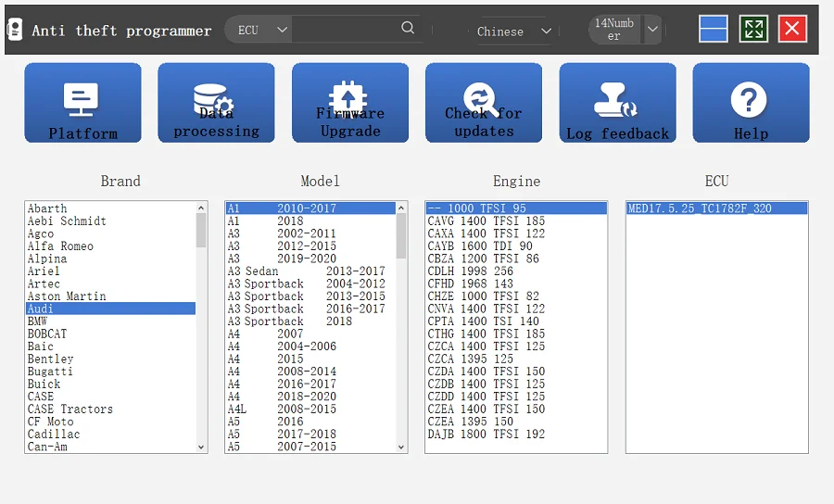
Task: Select BMW in the Brand list
Action: 38,321
